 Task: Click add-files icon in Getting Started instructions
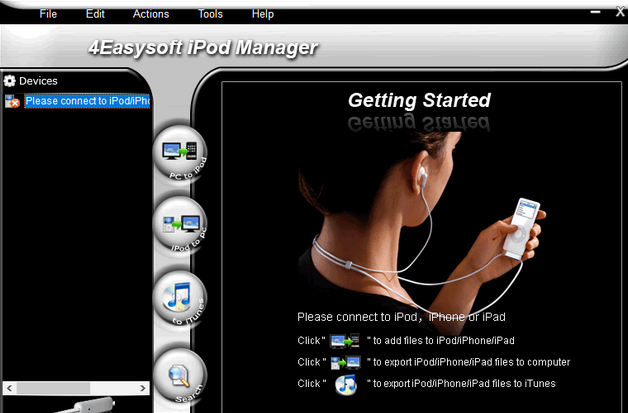pos(344,341)
